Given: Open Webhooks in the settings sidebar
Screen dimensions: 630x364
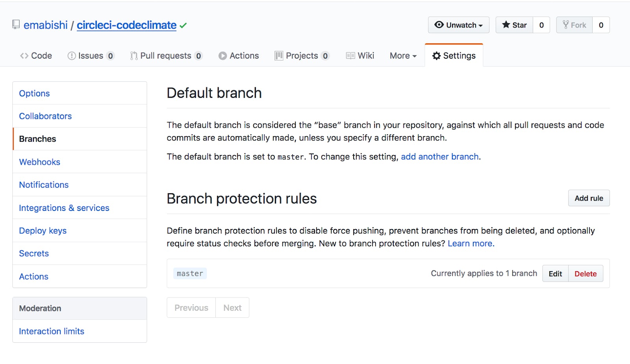Looking at the screenshot, I should [x=40, y=162].
